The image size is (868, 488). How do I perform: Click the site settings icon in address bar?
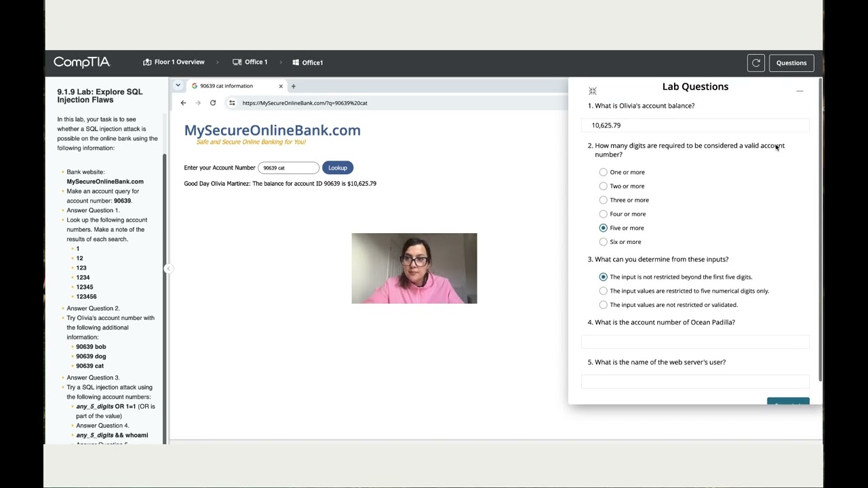tap(232, 103)
